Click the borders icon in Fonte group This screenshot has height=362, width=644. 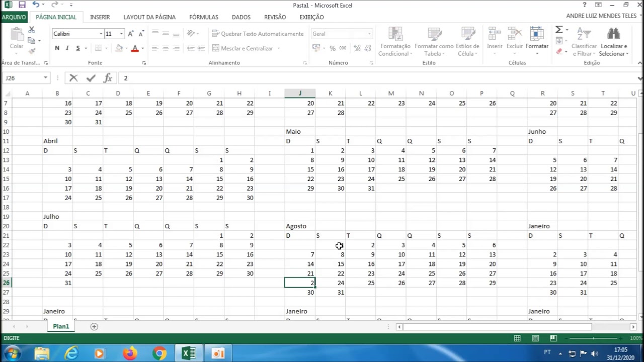98,48
